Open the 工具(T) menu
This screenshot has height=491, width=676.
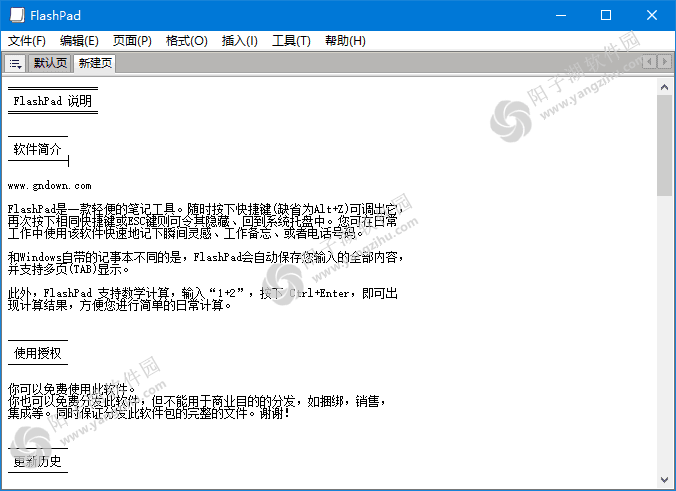[291, 41]
